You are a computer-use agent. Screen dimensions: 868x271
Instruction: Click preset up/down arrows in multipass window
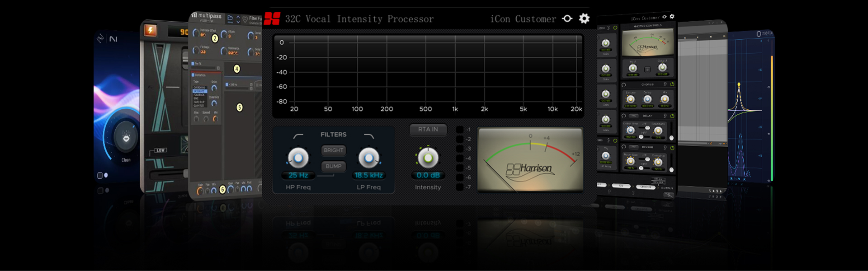click(x=238, y=19)
